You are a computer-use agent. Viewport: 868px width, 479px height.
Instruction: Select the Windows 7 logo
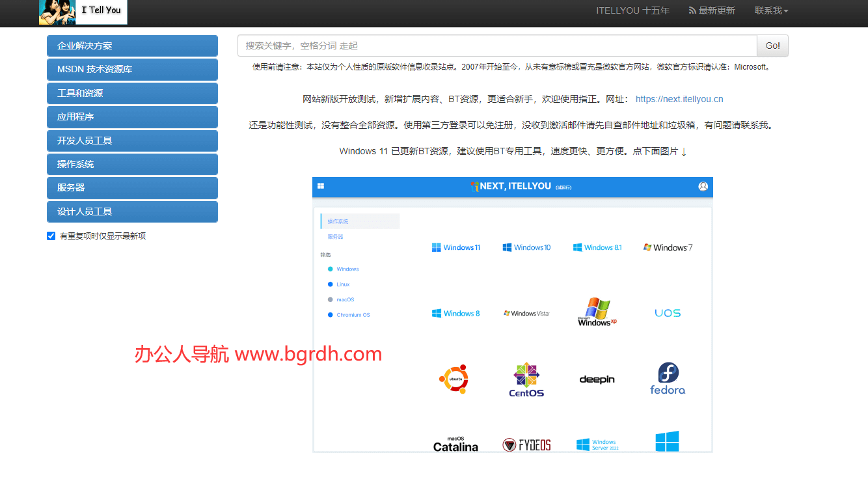pyautogui.click(x=668, y=247)
